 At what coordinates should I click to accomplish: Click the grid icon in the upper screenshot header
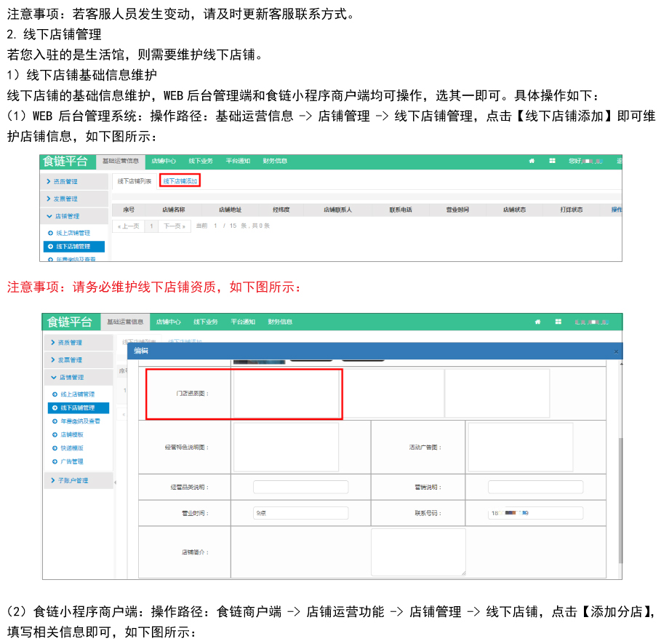pyautogui.click(x=552, y=161)
